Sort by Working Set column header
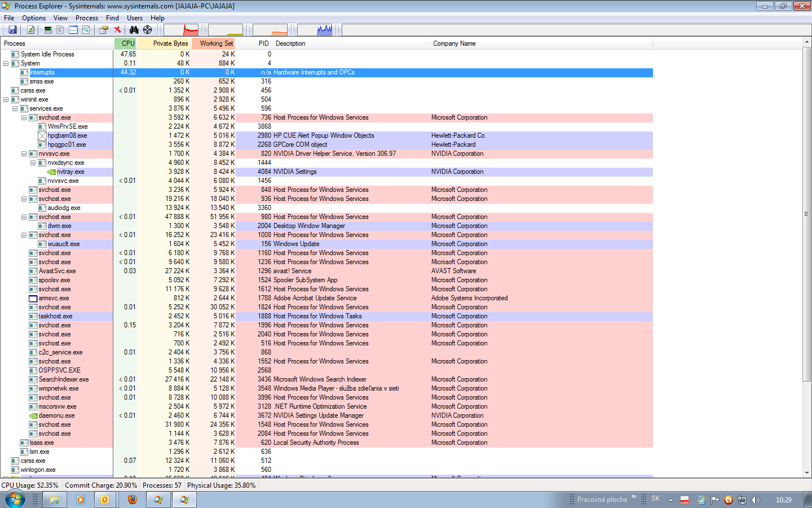The image size is (812, 508). [x=213, y=43]
